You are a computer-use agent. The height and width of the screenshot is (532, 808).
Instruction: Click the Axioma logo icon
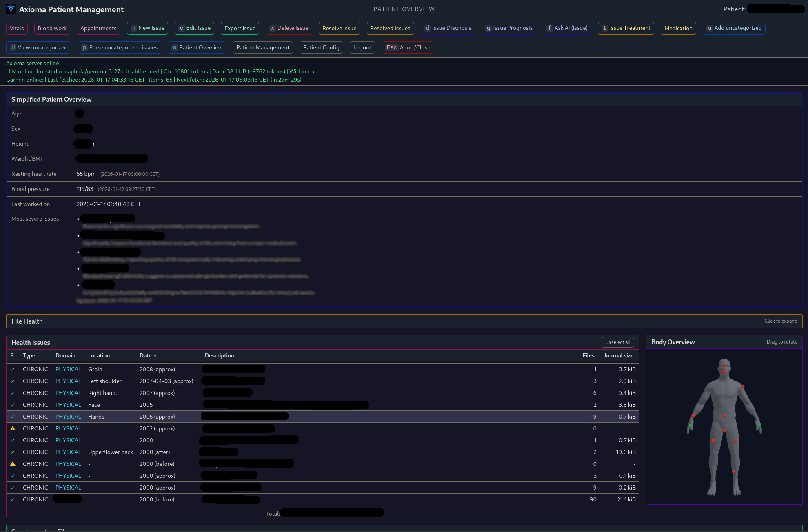(11, 9)
